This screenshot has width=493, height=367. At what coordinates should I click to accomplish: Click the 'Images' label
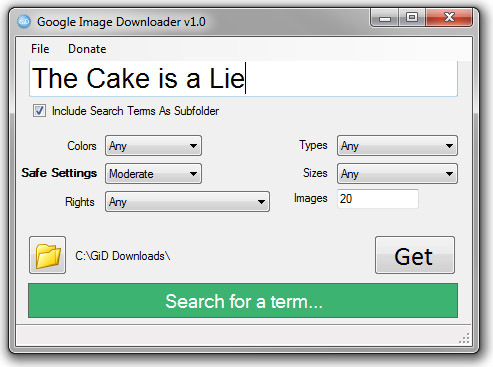pyautogui.click(x=311, y=198)
